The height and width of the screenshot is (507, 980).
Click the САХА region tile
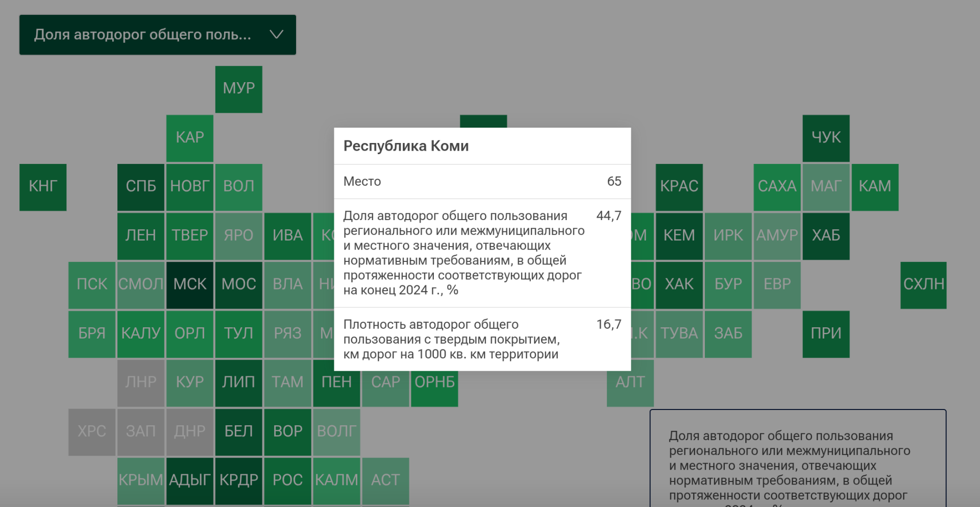point(777,187)
